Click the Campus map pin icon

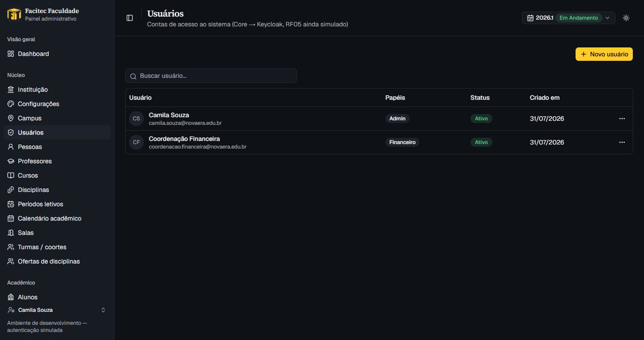pyautogui.click(x=11, y=118)
